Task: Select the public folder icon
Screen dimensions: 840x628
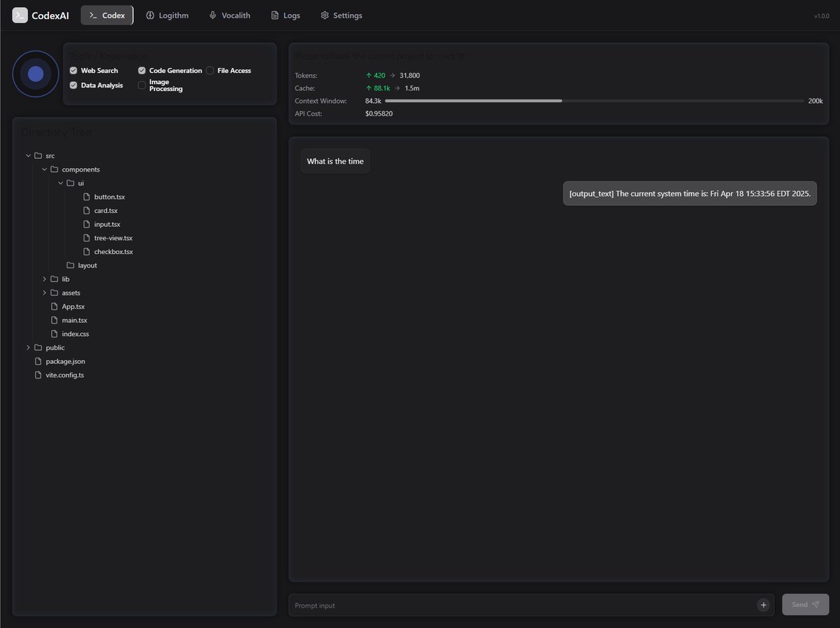Action: pyautogui.click(x=38, y=347)
